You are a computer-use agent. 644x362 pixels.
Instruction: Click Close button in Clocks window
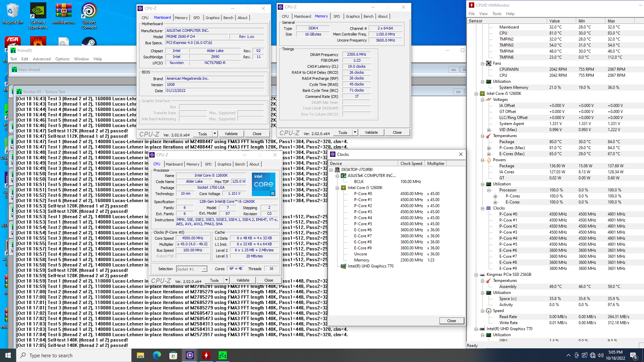(451, 321)
